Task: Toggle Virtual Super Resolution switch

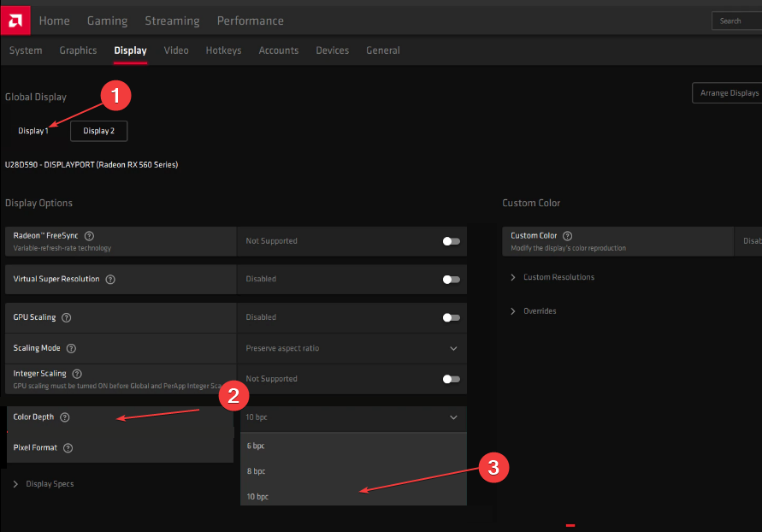Action: click(451, 280)
